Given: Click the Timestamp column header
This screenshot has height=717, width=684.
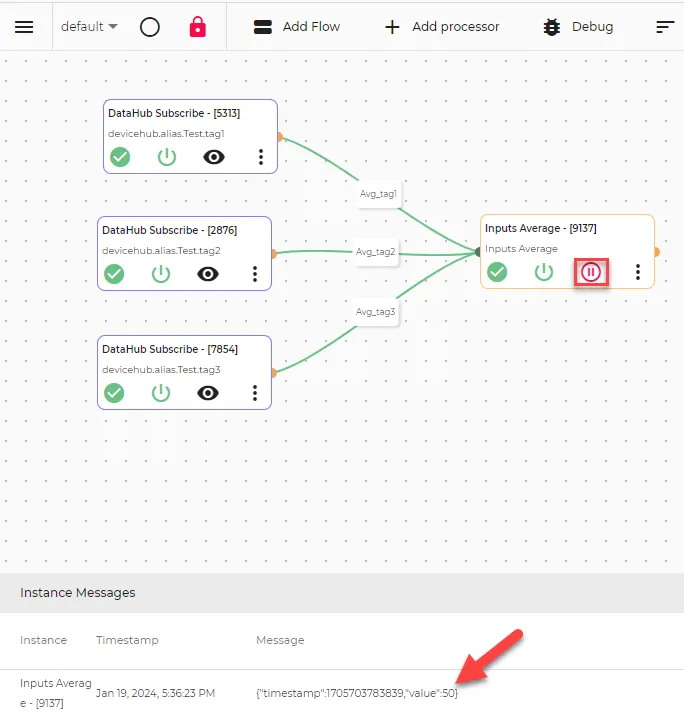Looking at the screenshot, I should pos(127,640).
